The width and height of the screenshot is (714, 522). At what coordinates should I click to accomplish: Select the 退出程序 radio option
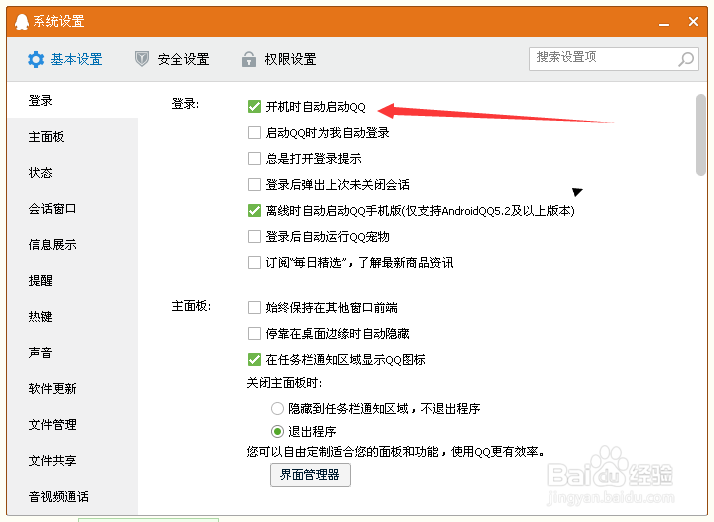[277, 431]
